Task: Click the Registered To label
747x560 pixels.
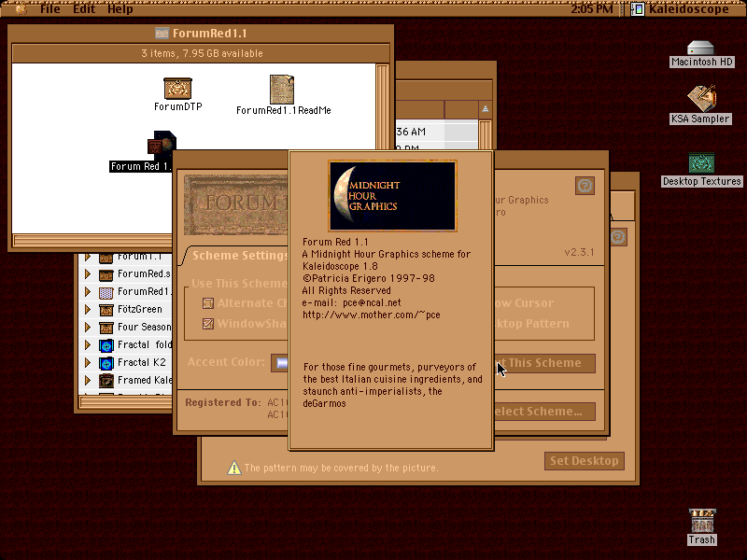Action: [223, 402]
